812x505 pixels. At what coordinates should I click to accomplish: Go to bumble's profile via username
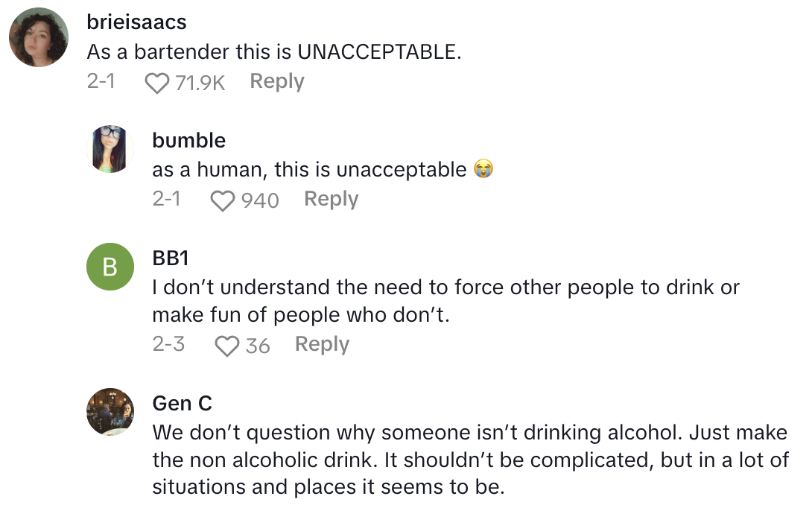(x=188, y=140)
